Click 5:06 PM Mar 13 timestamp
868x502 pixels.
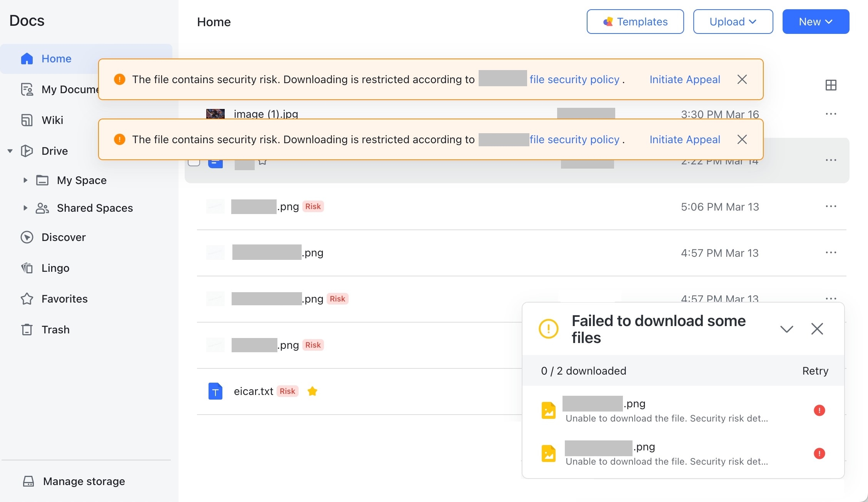click(x=720, y=207)
